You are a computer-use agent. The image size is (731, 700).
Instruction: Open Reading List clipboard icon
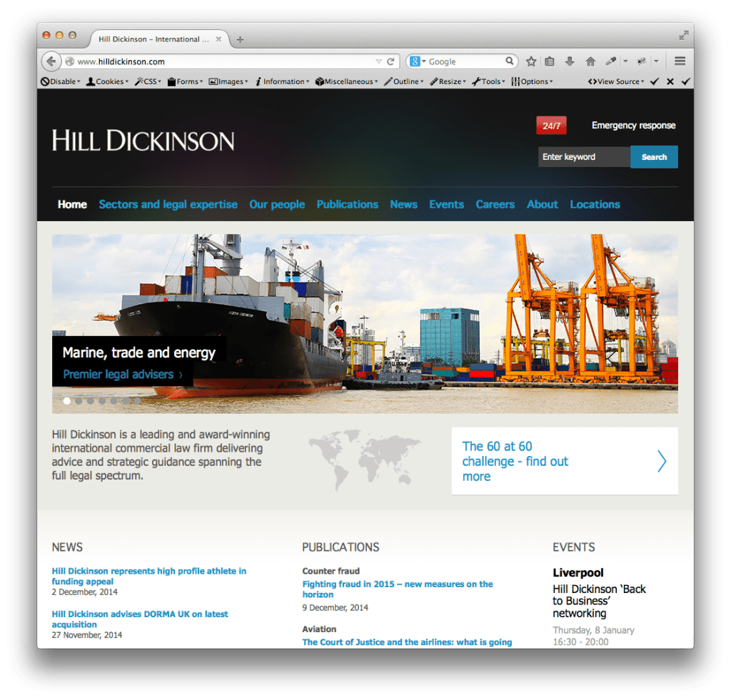[x=550, y=61]
